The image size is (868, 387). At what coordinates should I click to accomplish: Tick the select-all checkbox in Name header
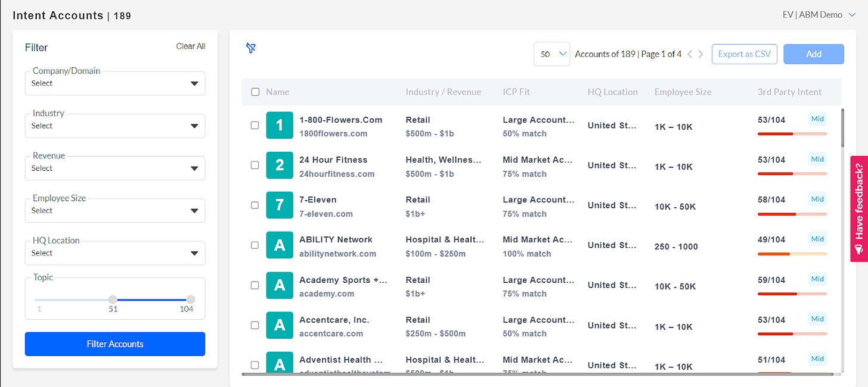[x=255, y=92]
